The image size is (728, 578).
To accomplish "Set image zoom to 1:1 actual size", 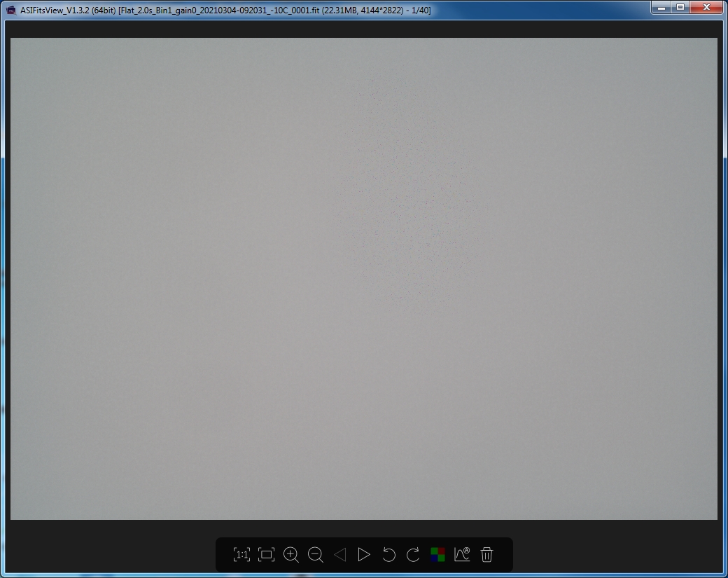I will point(241,554).
